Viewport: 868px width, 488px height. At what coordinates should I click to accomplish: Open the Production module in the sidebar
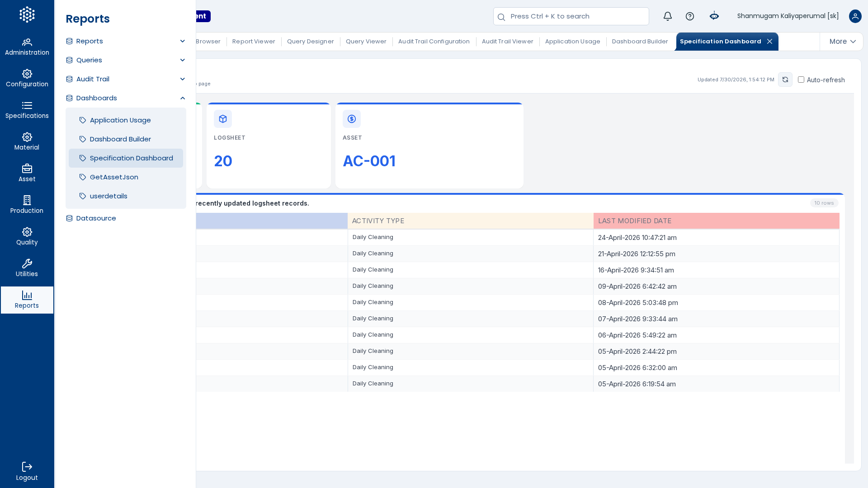tap(27, 205)
